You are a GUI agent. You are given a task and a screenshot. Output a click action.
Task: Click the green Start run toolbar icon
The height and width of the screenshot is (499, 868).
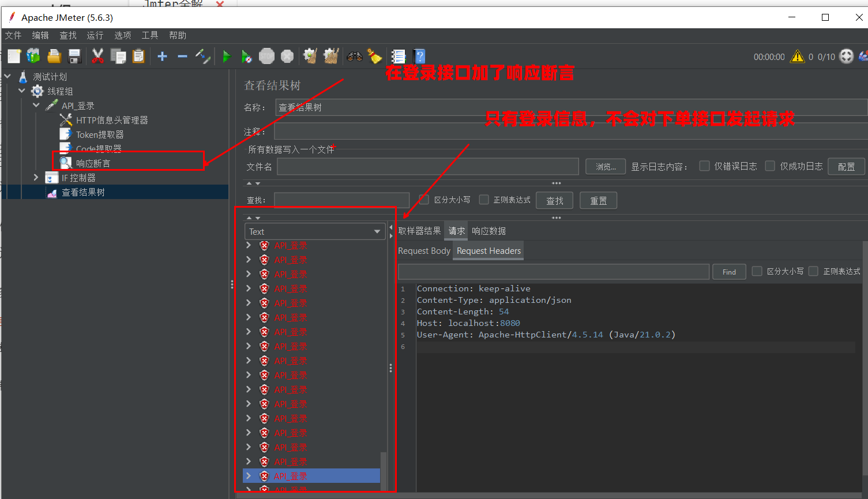(227, 57)
